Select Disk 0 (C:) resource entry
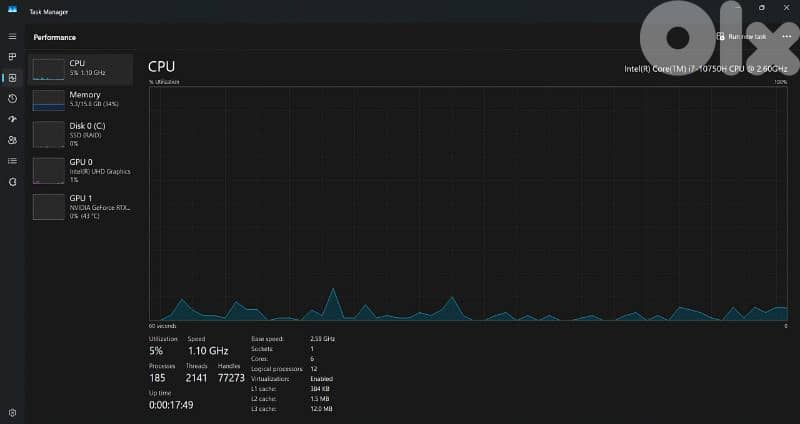Image resolution: width=800 pixels, height=424 pixels. tap(82, 134)
